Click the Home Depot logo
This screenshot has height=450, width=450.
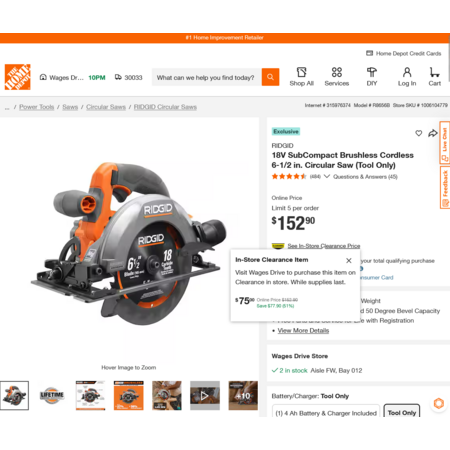click(x=18, y=77)
